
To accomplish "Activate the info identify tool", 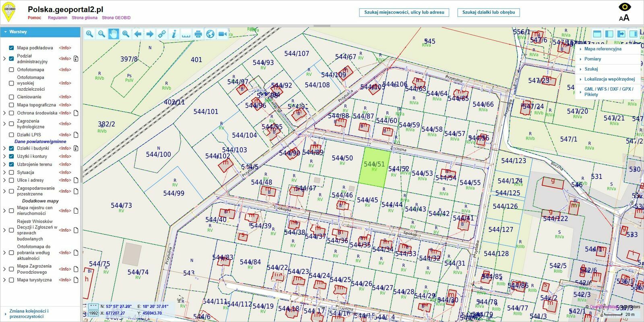I will coord(174,34).
